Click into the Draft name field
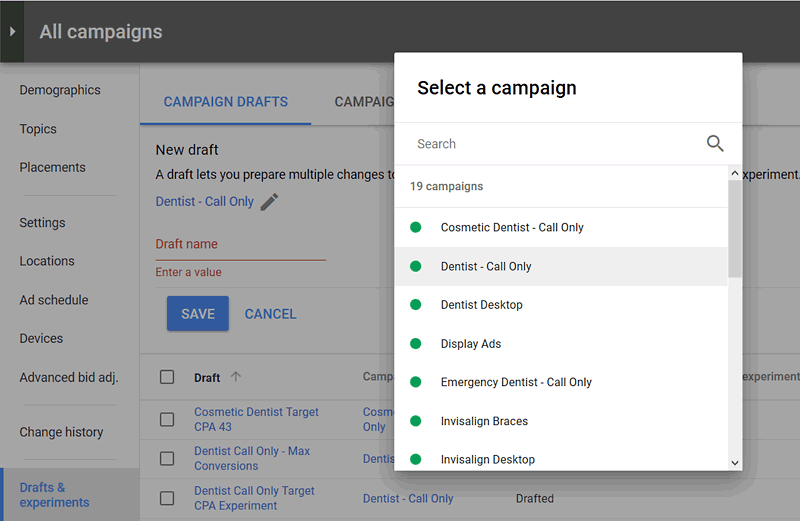 click(x=240, y=245)
